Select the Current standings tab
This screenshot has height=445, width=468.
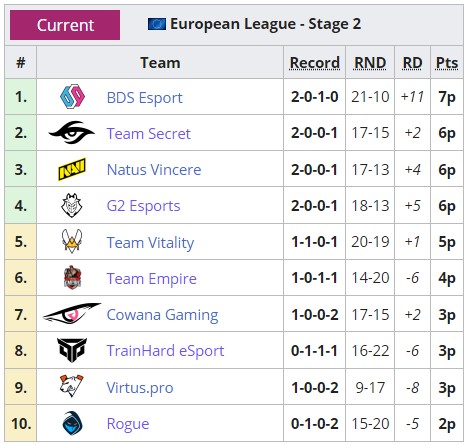coord(65,25)
